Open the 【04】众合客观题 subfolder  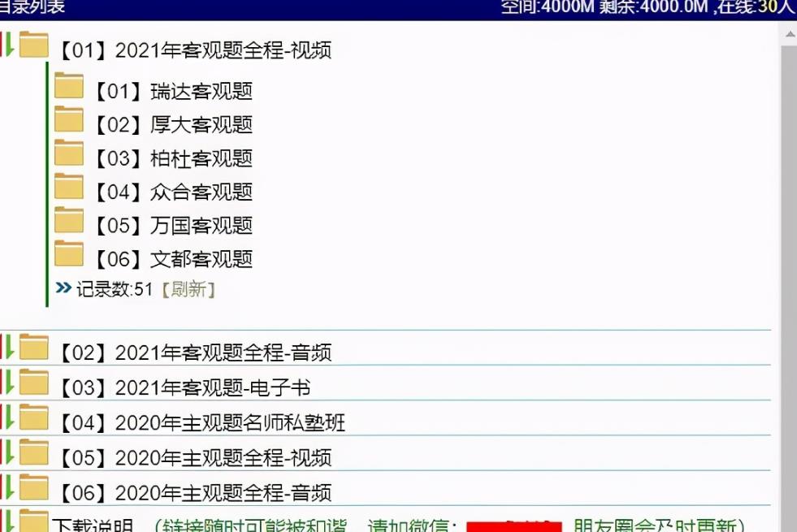tap(173, 192)
